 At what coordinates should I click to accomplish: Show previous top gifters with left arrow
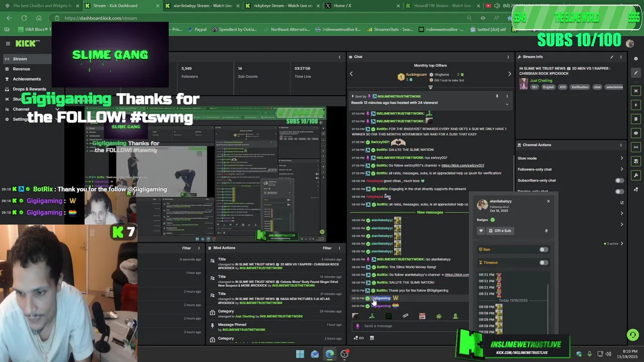(351, 74)
